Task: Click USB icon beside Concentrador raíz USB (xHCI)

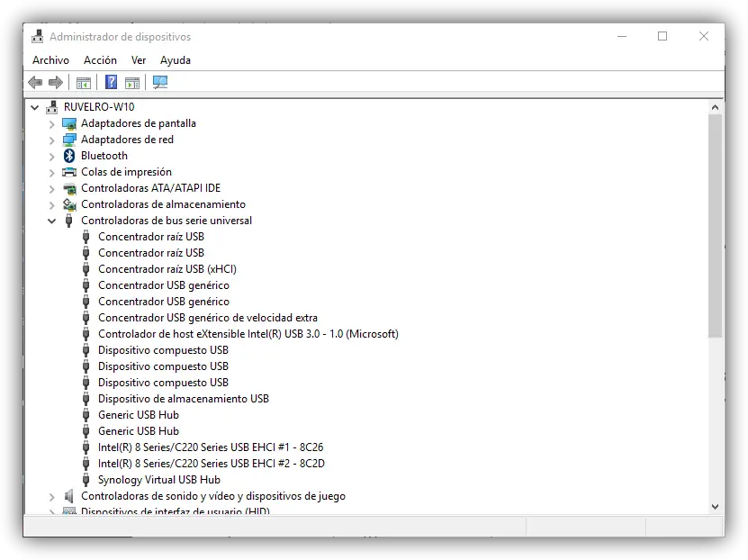Action: 86,269
